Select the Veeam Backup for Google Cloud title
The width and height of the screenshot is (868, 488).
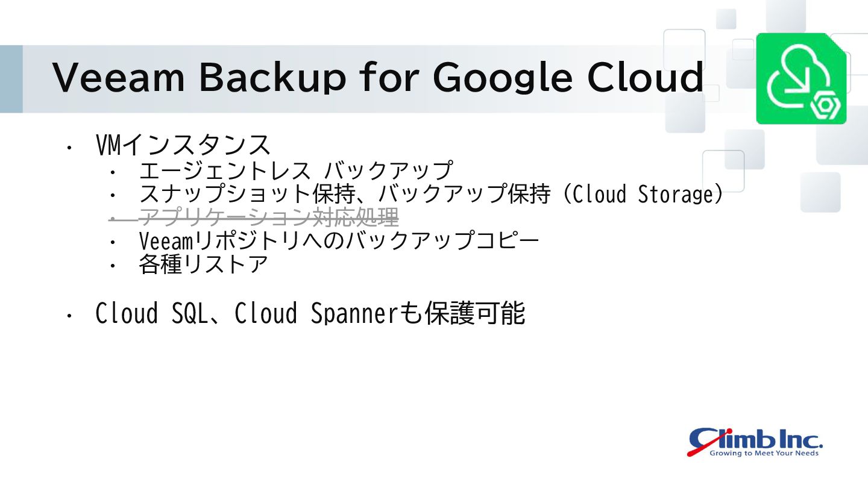[378, 77]
